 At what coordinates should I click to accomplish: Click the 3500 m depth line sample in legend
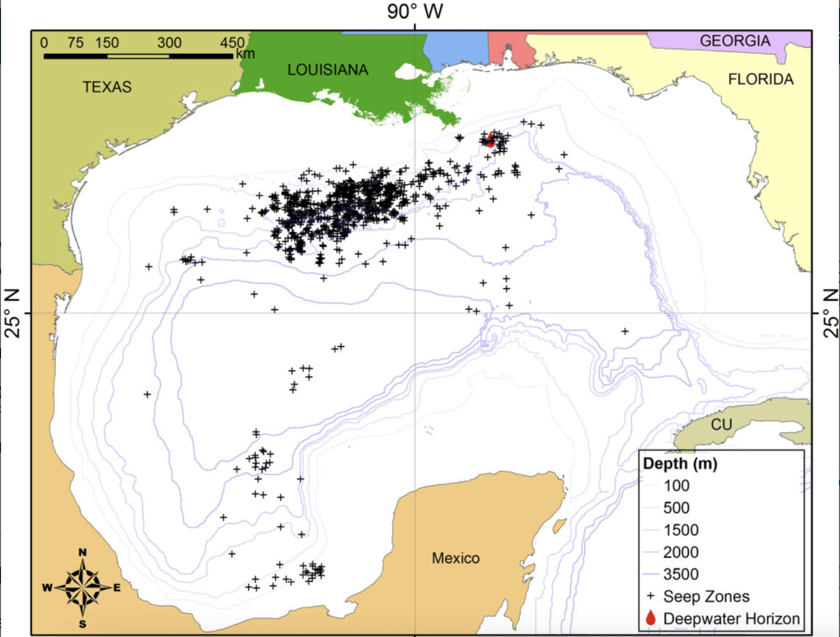pyautogui.click(x=650, y=574)
